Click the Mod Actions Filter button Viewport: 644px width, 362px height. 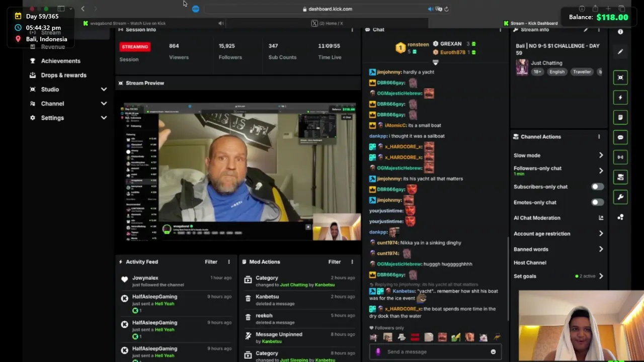335,262
